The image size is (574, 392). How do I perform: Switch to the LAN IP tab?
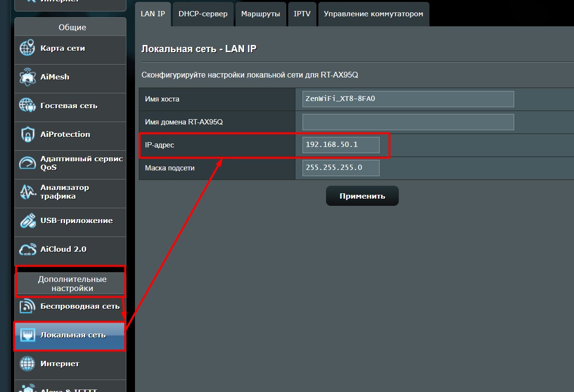153,14
